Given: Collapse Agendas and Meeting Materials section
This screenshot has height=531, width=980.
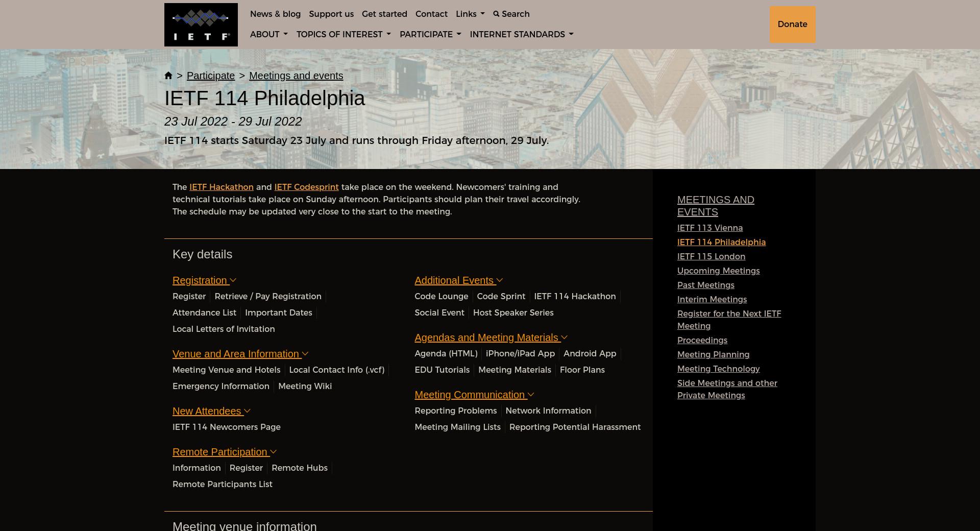Looking at the screenshot, I should [x=491, y=337].
